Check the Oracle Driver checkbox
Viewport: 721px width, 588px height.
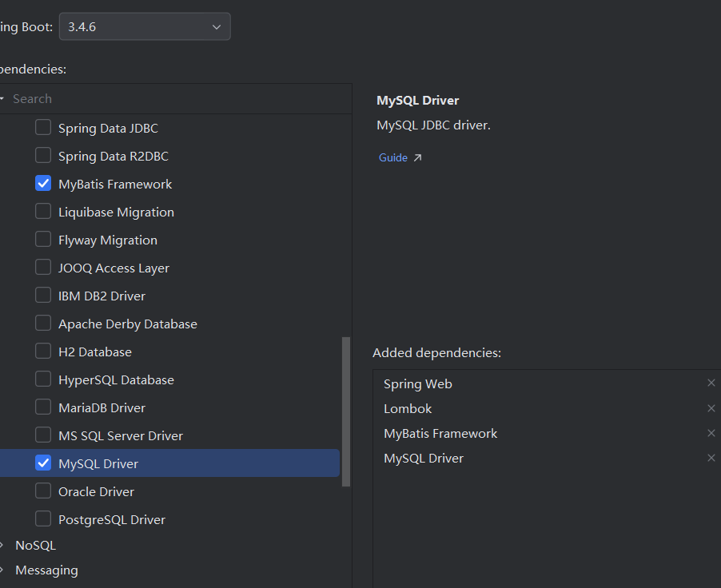click(x=43, y=491)
